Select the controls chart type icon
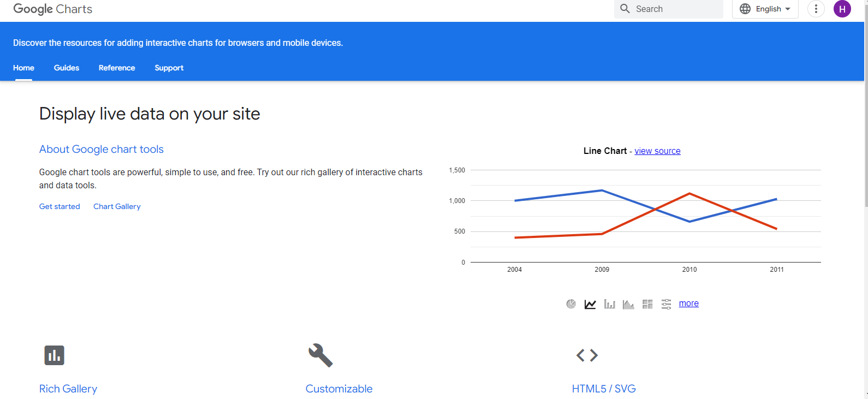The height and width of the screenshot is (399, 868). (x=667, y=304)
